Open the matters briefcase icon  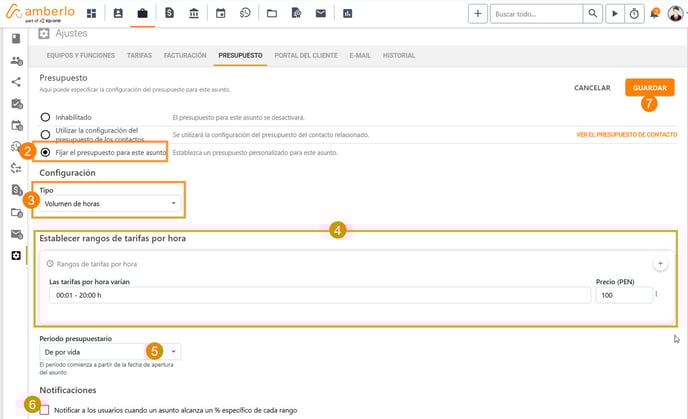click(143, 14)
